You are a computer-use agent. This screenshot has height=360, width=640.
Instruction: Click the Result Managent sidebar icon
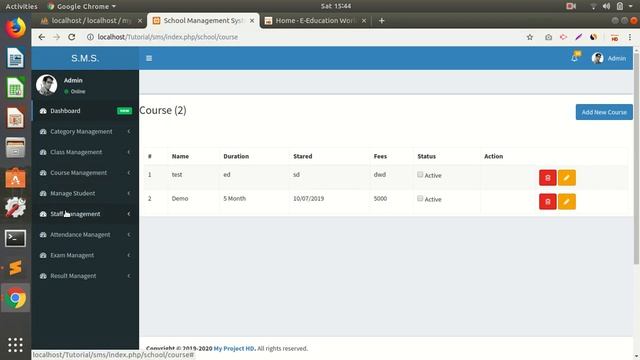point(43,276)
